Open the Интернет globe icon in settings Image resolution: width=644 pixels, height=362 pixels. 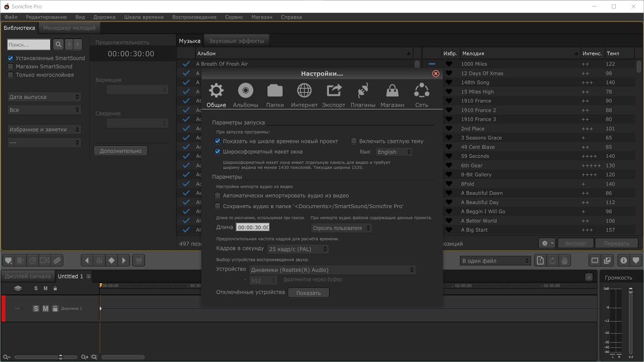[x=304, y=90]
